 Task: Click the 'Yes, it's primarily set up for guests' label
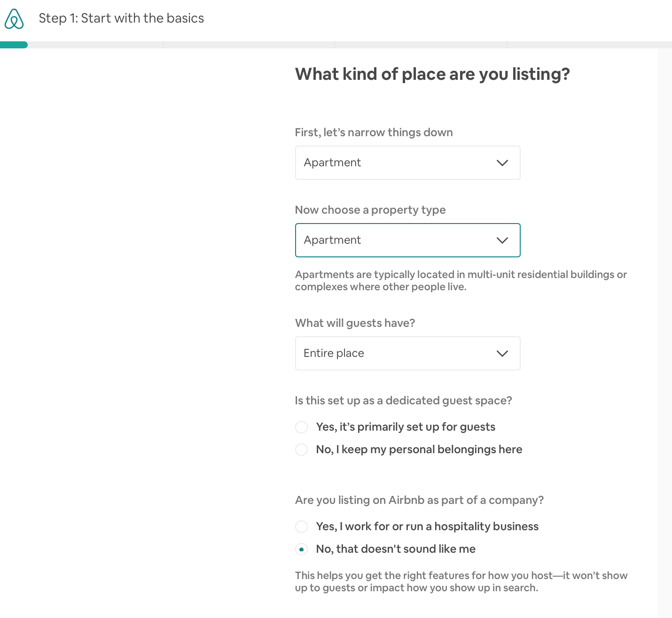406,427
